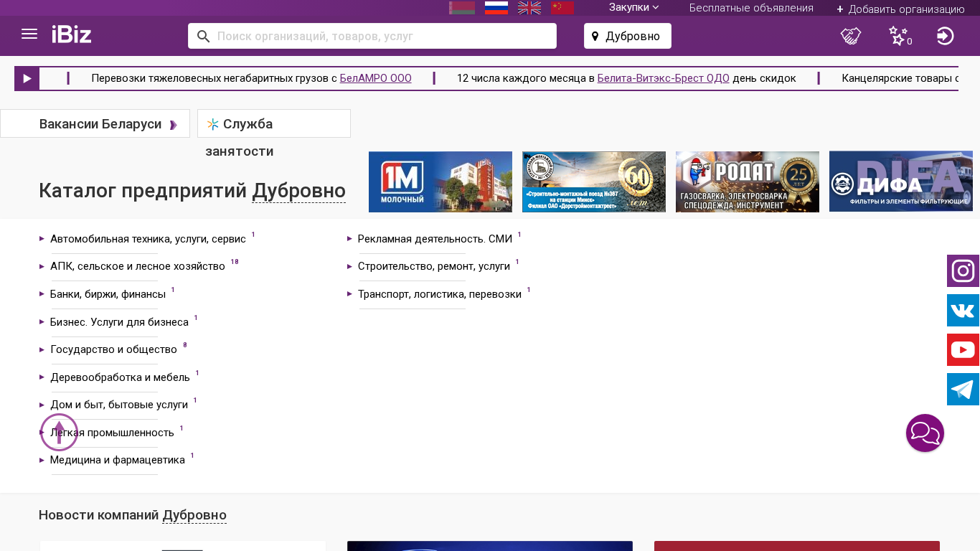Expand the Закупки dropdown
Viewport: 980px width, 551px height.
(633, 7)
